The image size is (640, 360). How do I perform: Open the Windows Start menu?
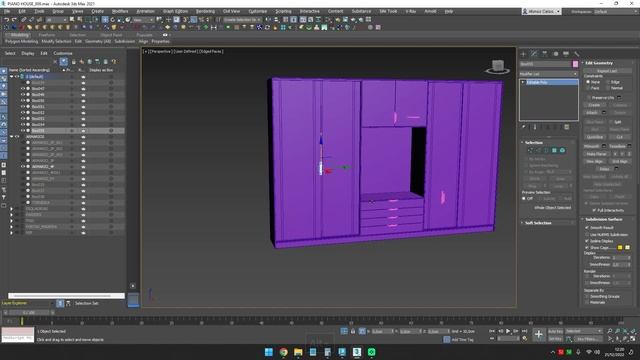click(x=269, y=352)
